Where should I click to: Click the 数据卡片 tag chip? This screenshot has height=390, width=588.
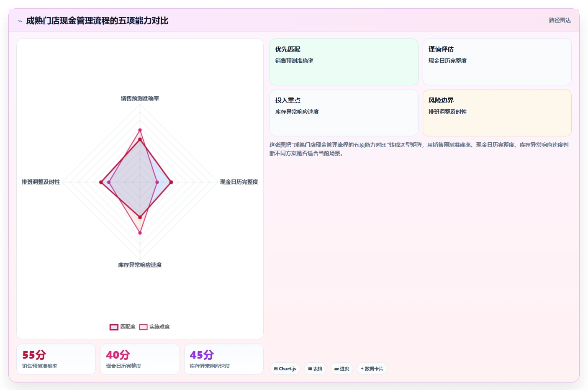pos(372,369)
